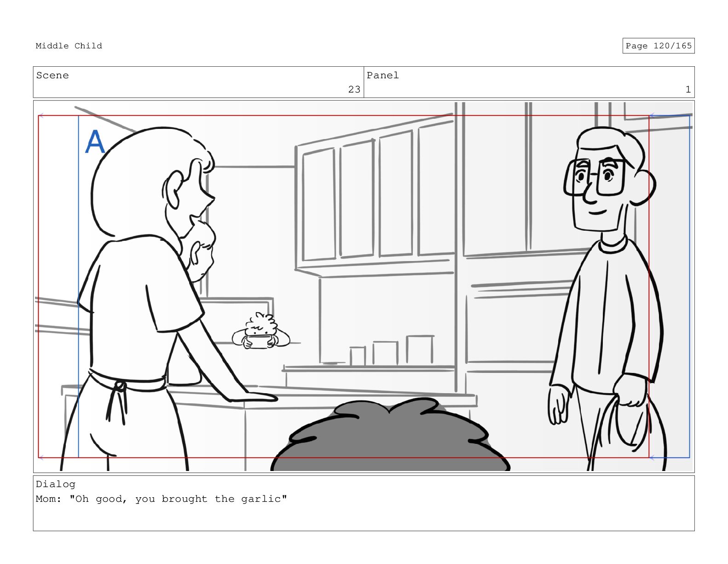The image size is (728, 564).
Task: Click the 'Scene' header label
Action: (52, 76)
